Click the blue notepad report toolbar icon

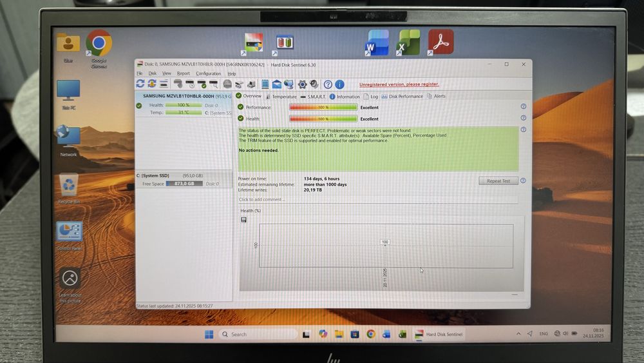(x=265, y=84)
